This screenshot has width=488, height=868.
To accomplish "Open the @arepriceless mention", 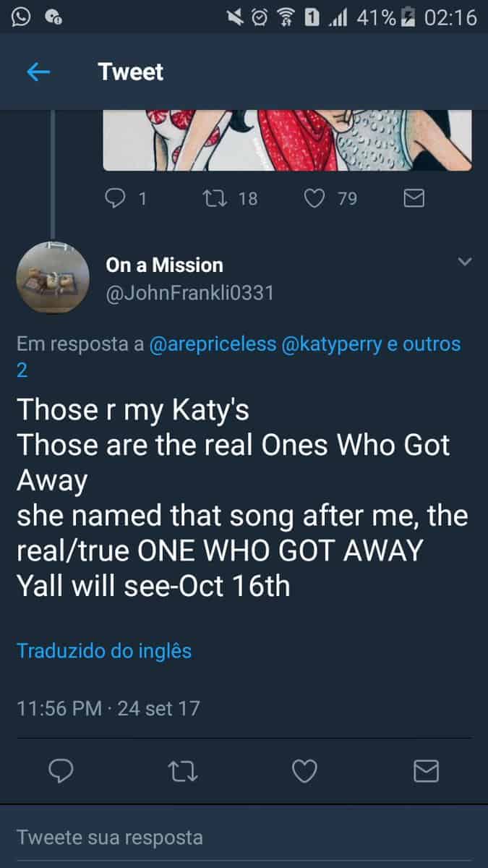I will point(213,344).
